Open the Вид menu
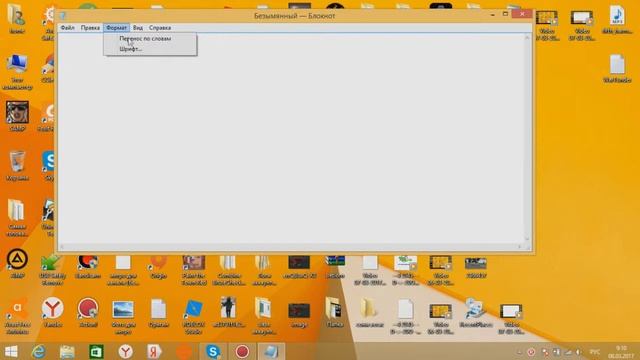 click(x=138, y=28)
